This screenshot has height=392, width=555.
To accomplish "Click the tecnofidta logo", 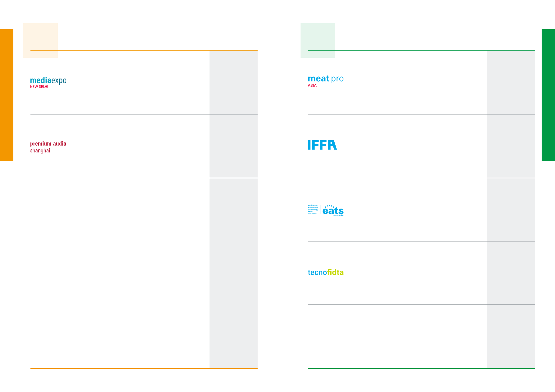I will (x=325, y=273).
